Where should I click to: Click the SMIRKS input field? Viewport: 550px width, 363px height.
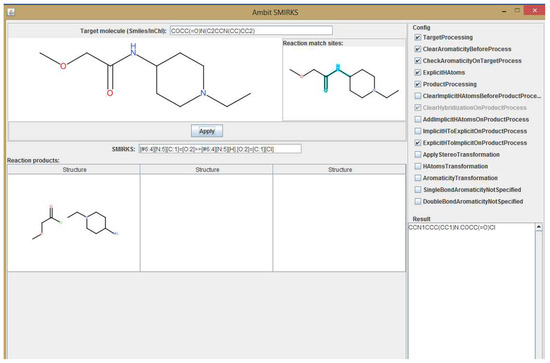point(220,149)
